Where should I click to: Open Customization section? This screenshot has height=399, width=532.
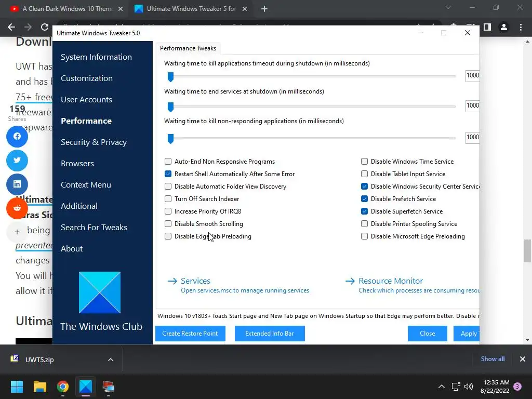[x=87, y=78]
